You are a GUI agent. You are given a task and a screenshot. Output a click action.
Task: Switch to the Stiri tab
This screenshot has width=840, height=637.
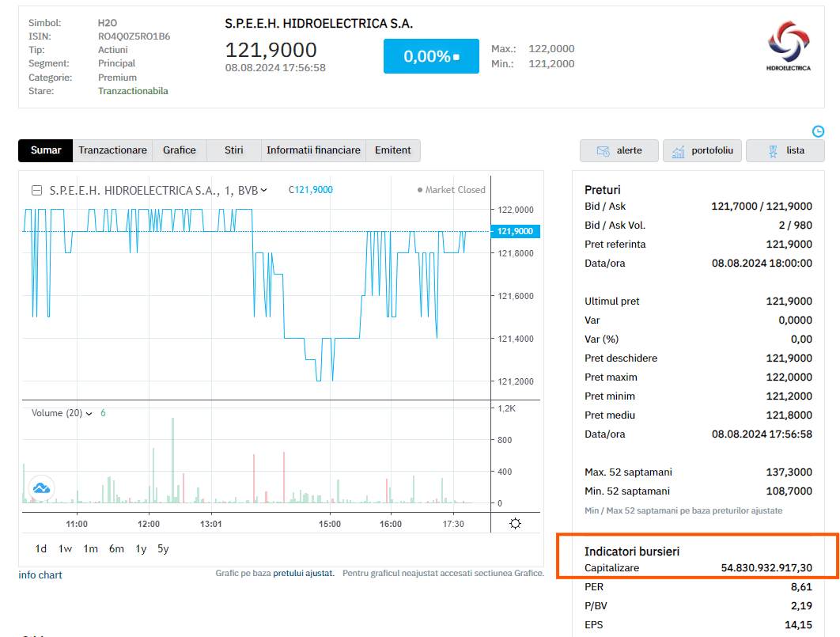click(x=233, y=150)
